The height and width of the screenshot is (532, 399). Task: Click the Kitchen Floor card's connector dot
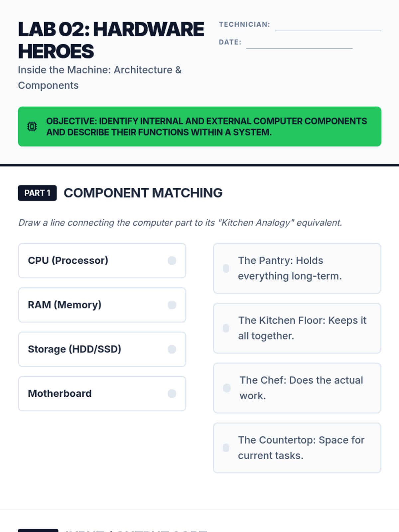pyautogui.click(x=226, y=328)
